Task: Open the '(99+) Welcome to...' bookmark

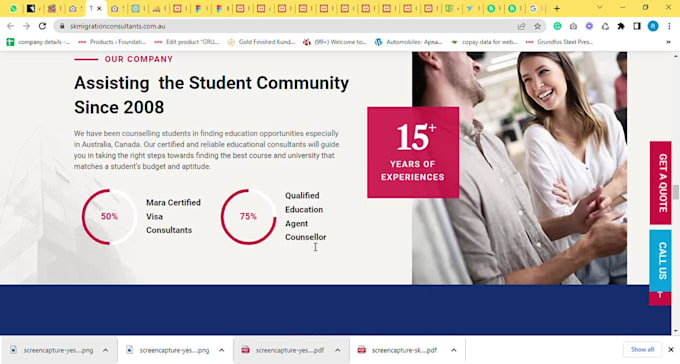Action: coord(335,42)
